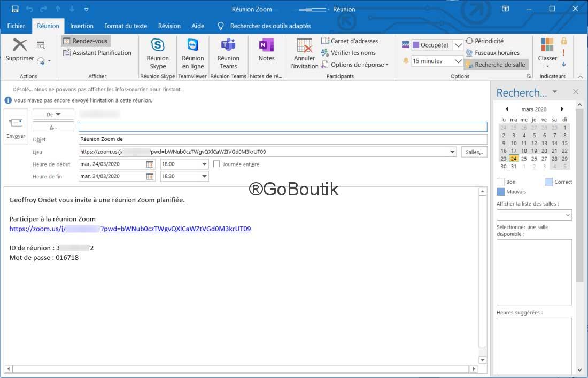
Task: Click Rechercher des outils adaptés search box
Action: (270, 26)
